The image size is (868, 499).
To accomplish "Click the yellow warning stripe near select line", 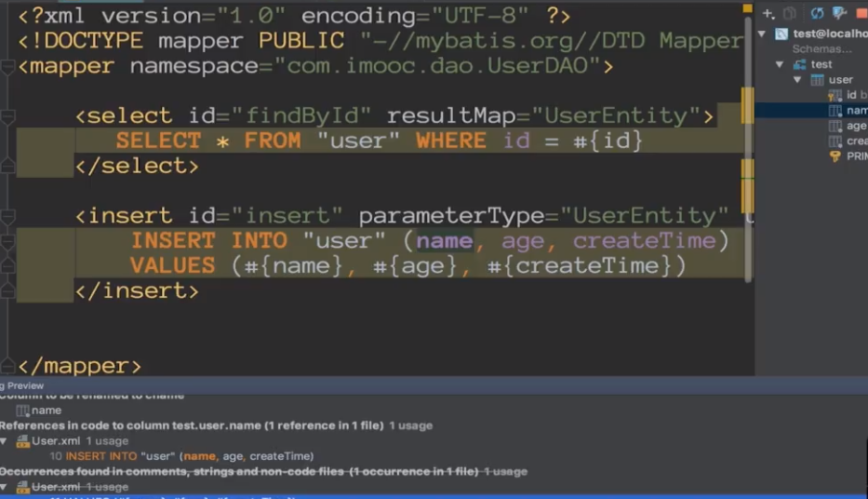I will pos(747,104).
